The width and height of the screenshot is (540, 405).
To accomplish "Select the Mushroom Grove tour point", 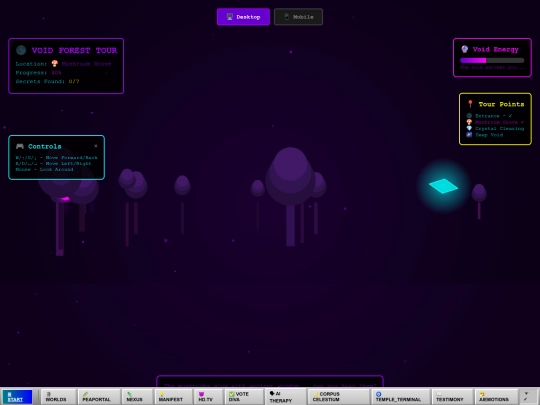I will [x=495, y=122].
